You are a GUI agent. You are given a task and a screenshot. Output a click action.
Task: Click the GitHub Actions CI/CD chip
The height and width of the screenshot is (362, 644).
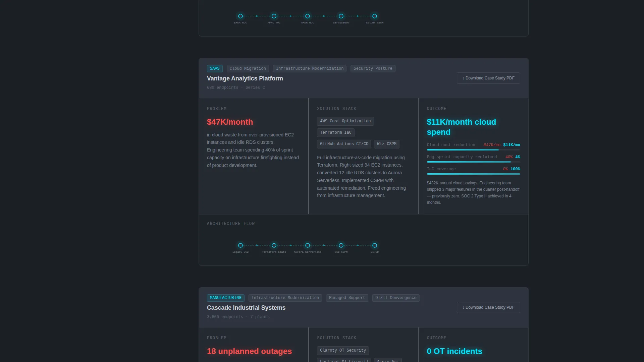pyautogui.click(x=344, y=144)
